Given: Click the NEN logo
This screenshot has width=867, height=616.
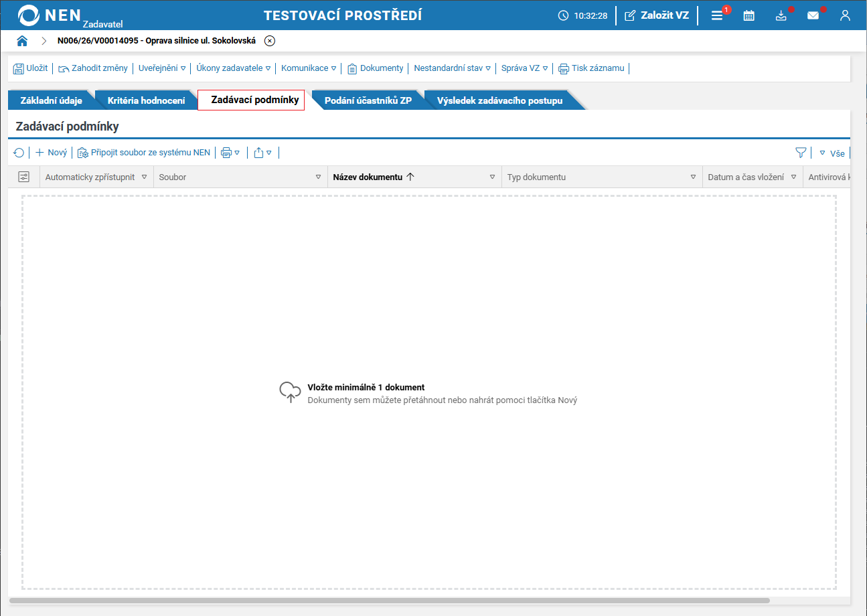Looking at the screenshot, I should [50, 15].
